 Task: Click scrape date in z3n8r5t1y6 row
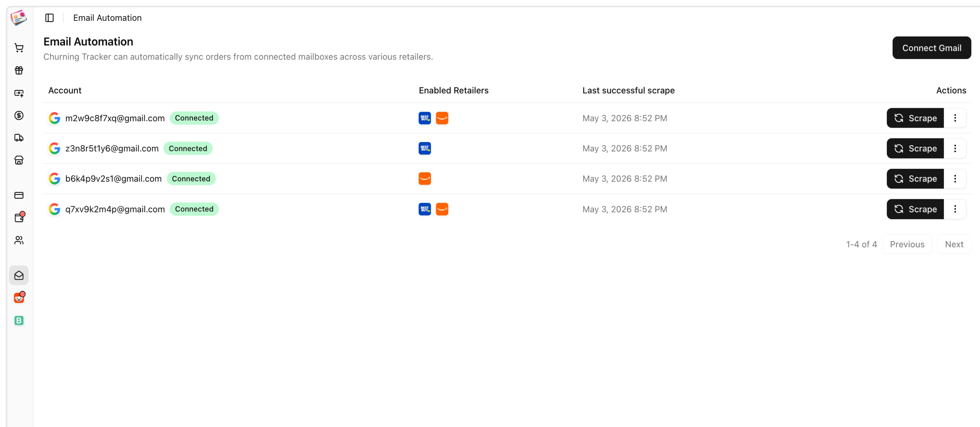pos(625,149)
